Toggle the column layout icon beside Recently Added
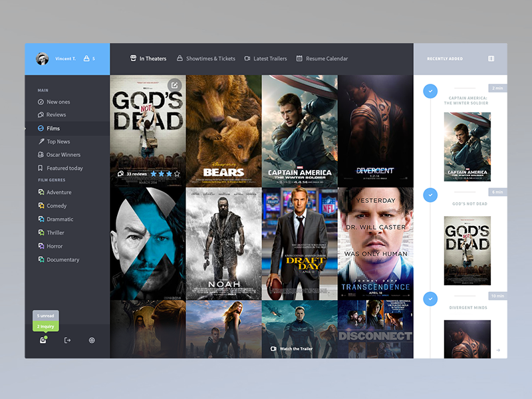The width and height of the screenshot is (532, 399). (x=491, y=59)
